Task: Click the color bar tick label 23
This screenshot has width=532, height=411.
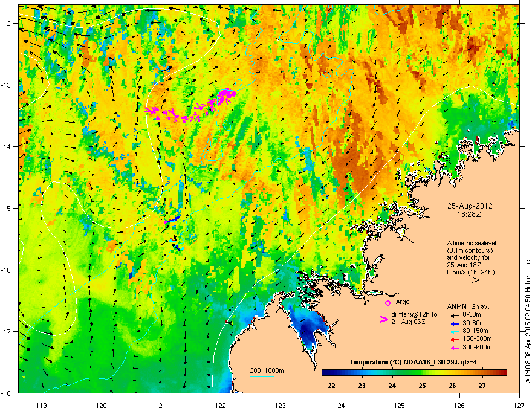Action: (362, 386)
